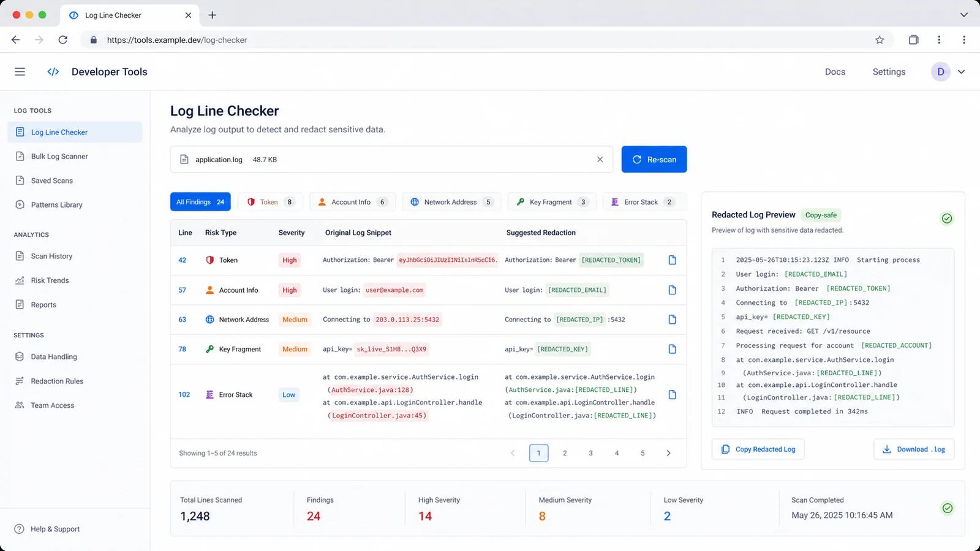Open the Docs menu item
Screen dimensions: 980x551
[835, 72]
